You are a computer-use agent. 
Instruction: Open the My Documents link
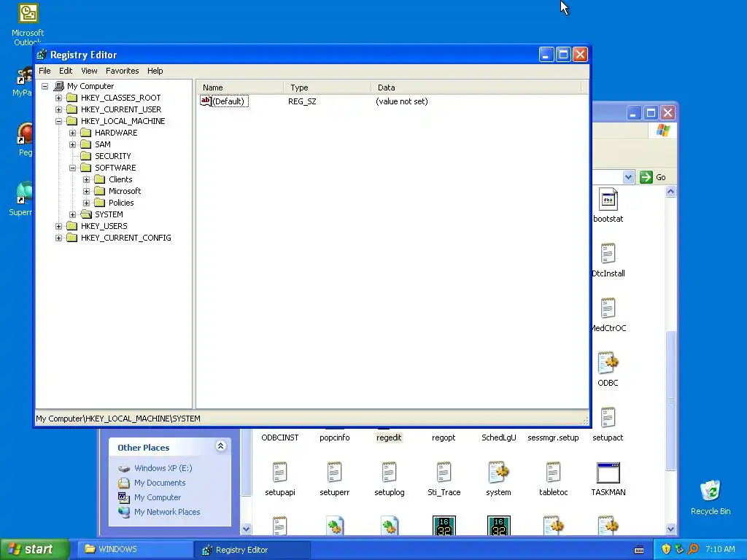click(160, 483)
